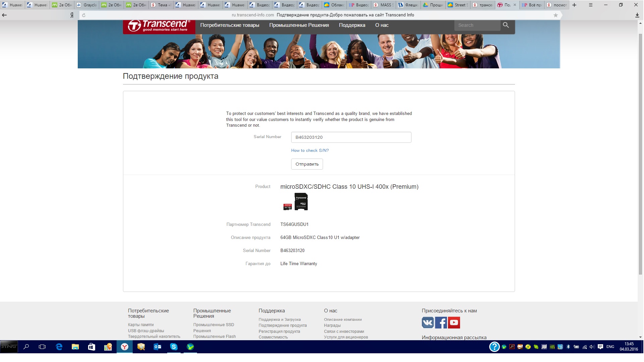This screenshot has height=362, width=644.
Task: Open the Facebook page icon
Action: tap(441, 323)
